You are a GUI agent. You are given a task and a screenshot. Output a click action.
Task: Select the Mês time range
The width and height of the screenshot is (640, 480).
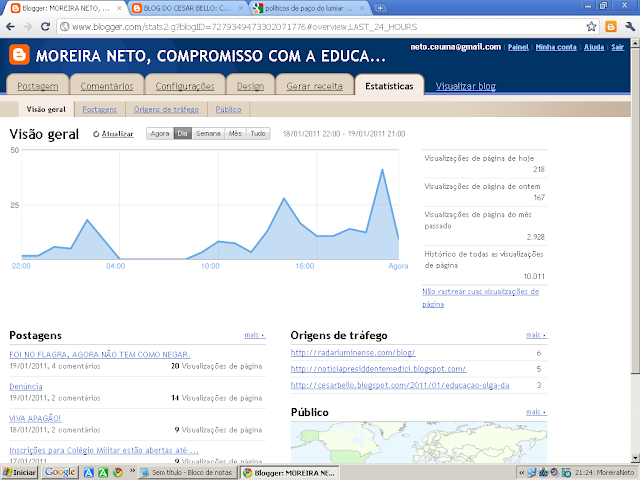tap(235, 133)
